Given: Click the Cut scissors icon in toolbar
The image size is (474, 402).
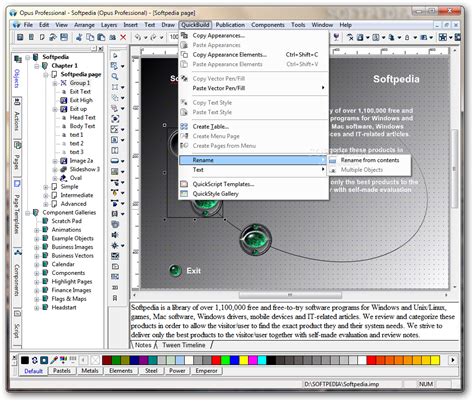Looking at the screenshot, I should (79, 37).
